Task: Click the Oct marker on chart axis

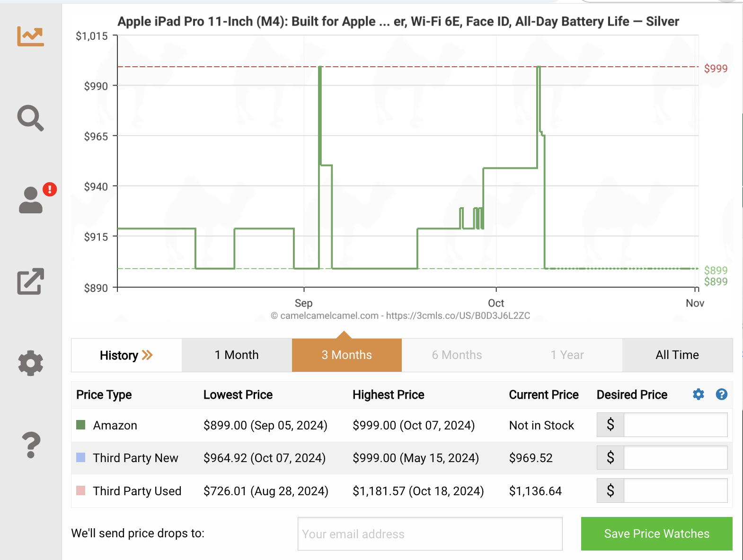Action: click(496, 303)
